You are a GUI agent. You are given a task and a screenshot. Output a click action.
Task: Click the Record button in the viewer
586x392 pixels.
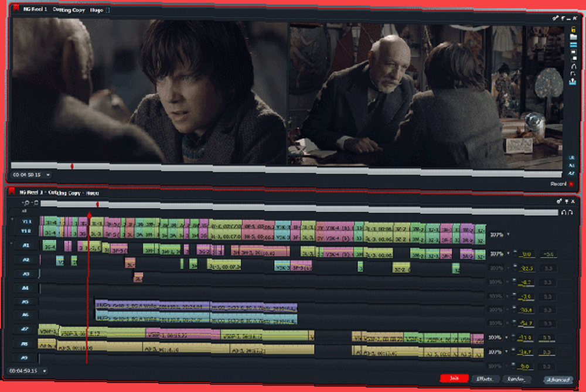coord(562,184)
